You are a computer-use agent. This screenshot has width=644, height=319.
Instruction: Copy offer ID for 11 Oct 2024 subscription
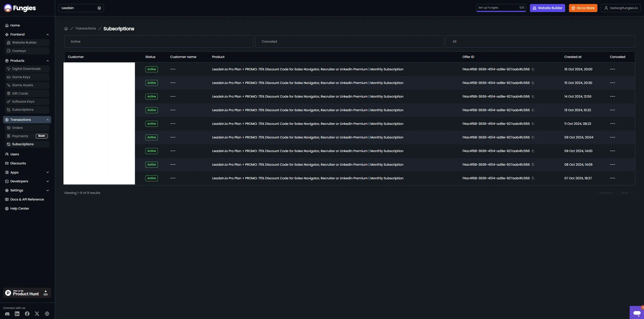click(x=533, y=124)
